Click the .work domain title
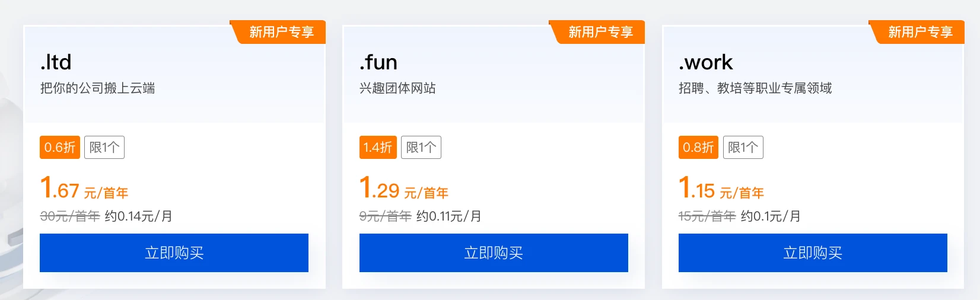 [x=706, y=62]
